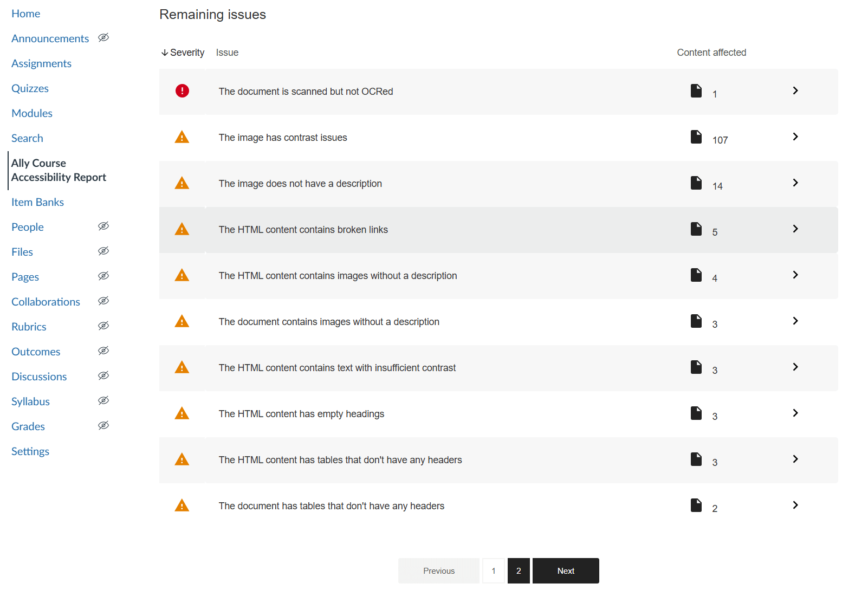Click the orange warning icon for contrast issues

[182, 137]
